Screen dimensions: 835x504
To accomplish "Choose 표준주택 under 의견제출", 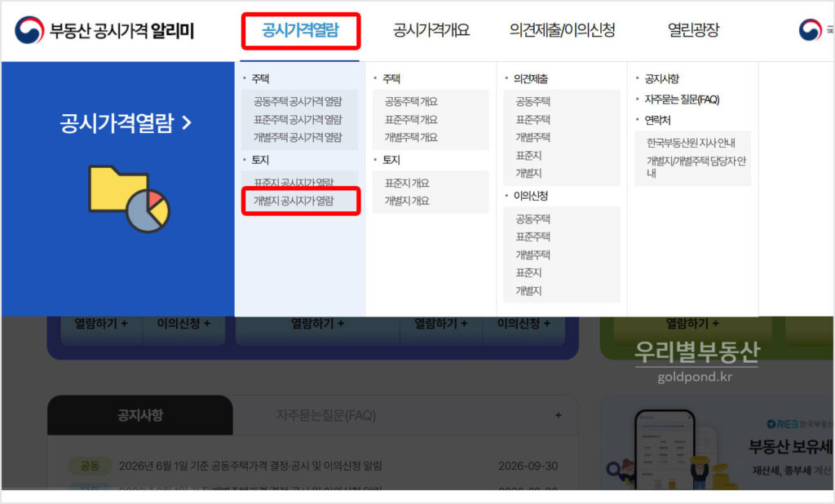I will point(532,119).
